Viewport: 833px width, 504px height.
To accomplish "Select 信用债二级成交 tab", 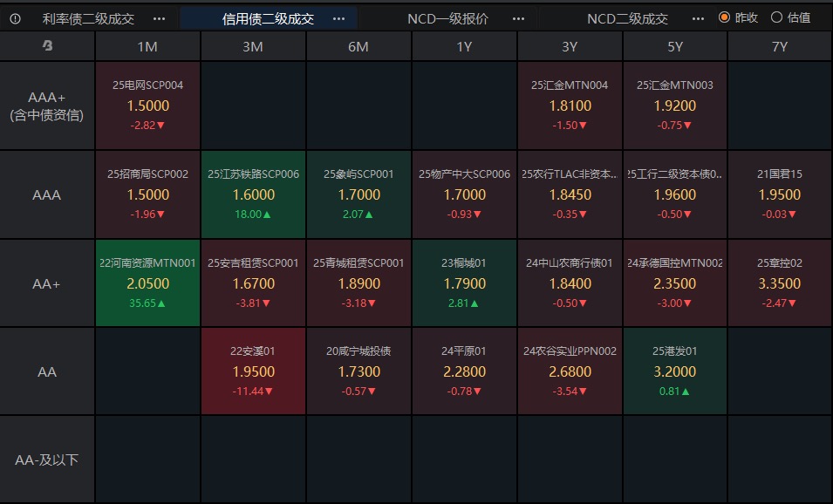I will 268,19.
